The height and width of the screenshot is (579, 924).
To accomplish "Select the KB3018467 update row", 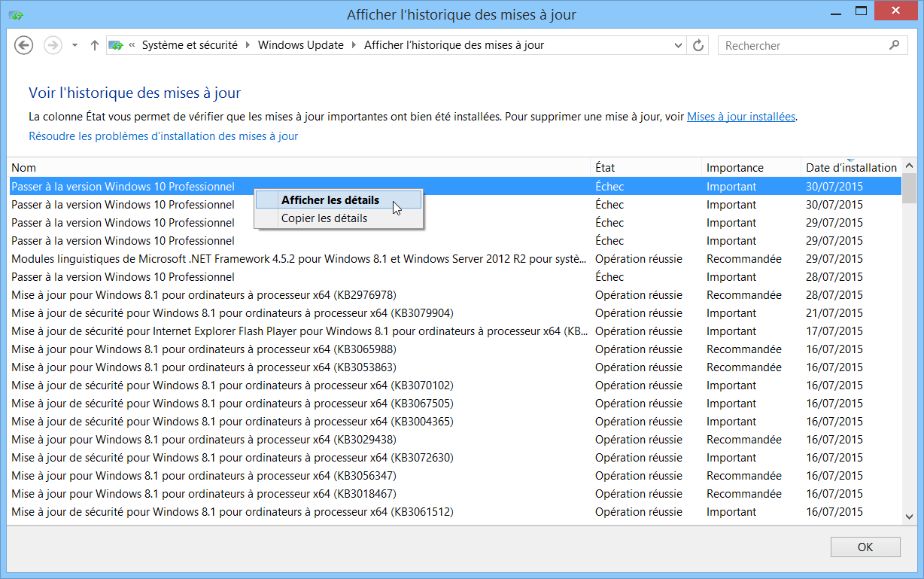I will click(455, 494).
